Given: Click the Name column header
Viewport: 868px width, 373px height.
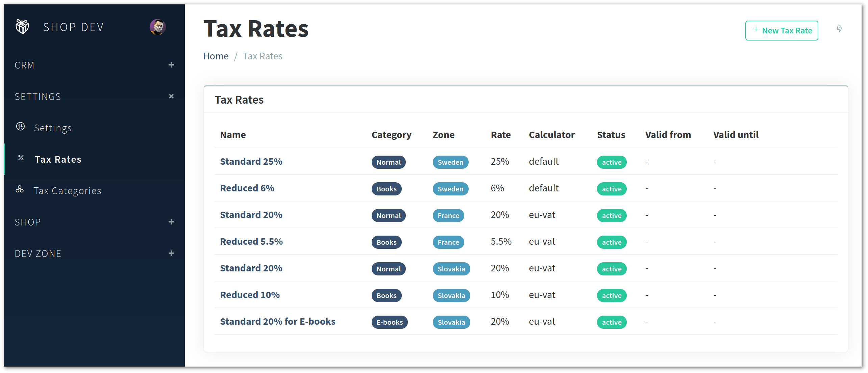Looking at the screenshot, I should pos(233,135).
